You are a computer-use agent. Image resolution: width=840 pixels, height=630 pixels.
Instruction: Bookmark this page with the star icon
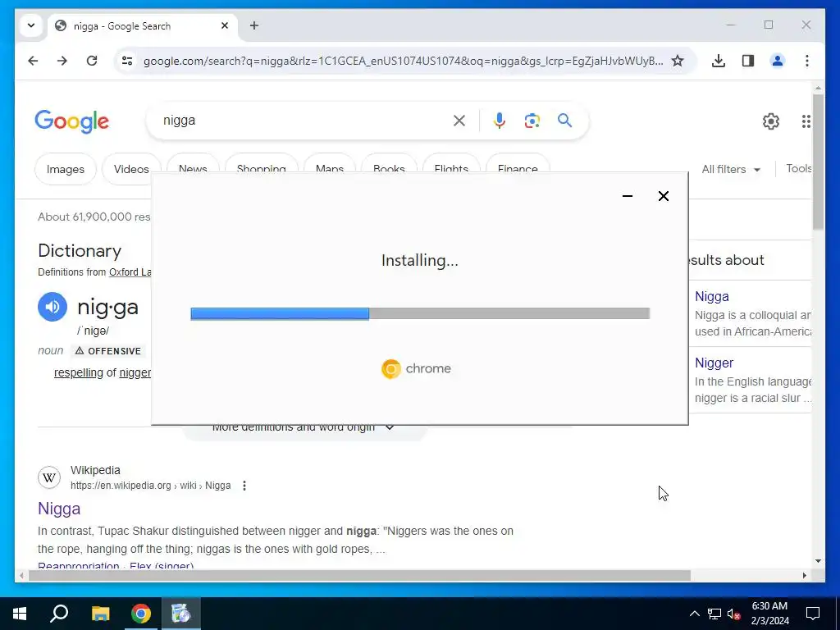click(x=677, y=61)
